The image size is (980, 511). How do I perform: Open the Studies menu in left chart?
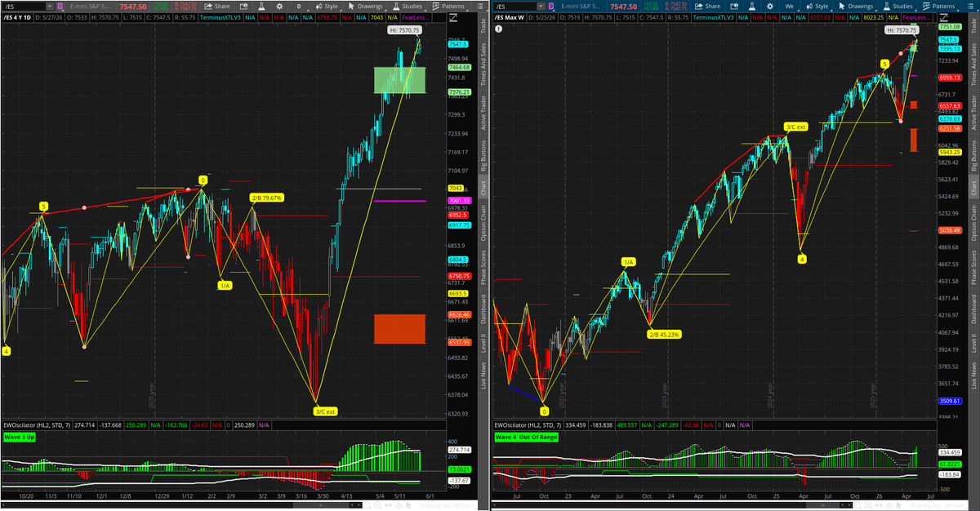pos(408,7)
